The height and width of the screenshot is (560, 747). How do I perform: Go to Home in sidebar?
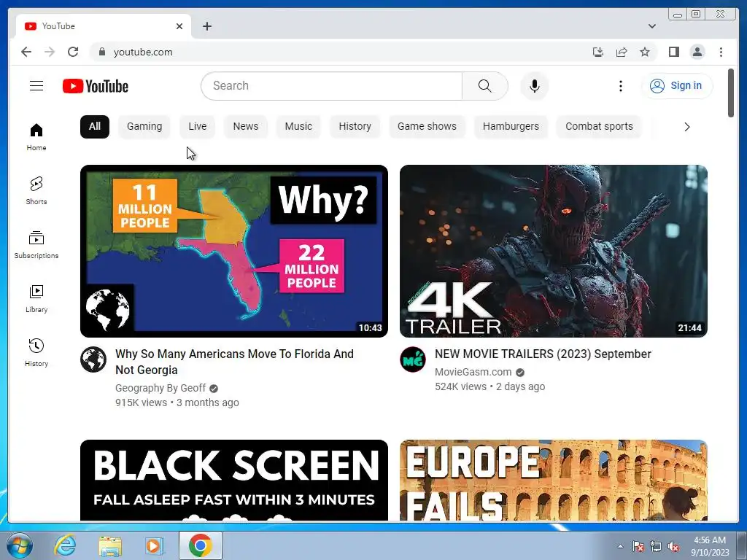click(x=36, y=136)
